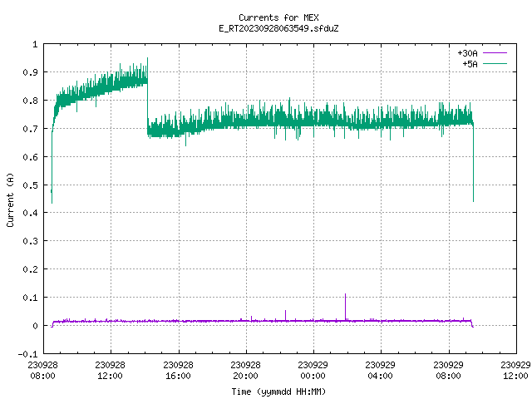Click the y-axis tick value '0.1'
The image size is (532, 399).
[30, 298]
